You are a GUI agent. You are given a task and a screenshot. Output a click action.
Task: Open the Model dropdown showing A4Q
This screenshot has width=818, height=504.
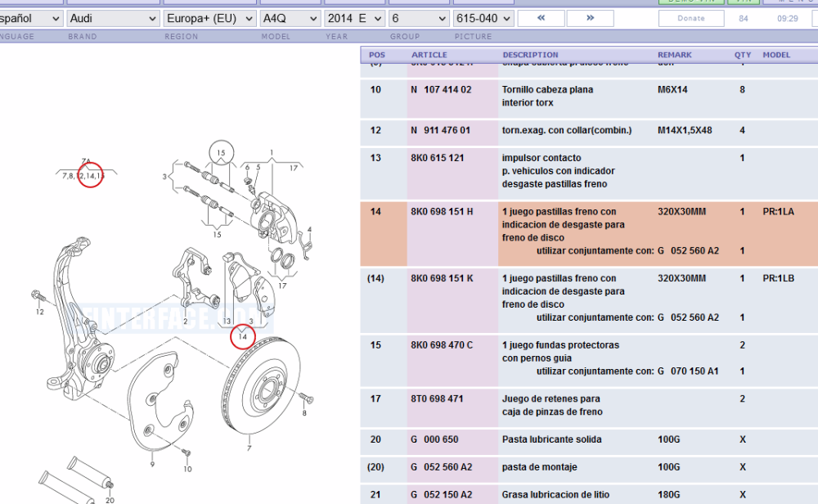click(x=290, y=19)
